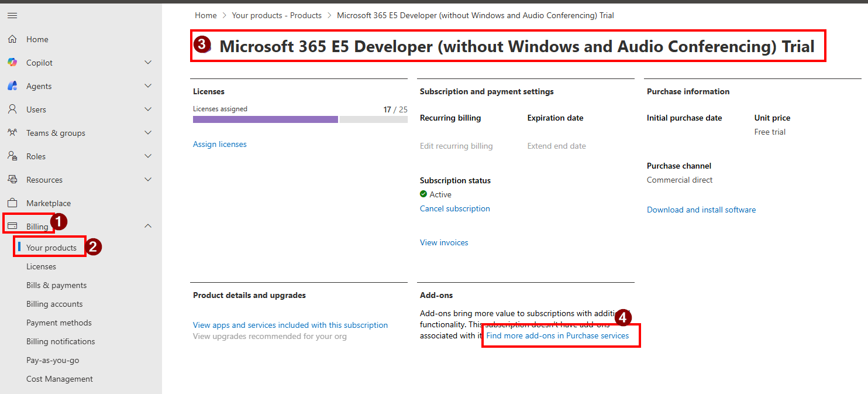Click View apps and services included link
868x394 pixels.
coord(290,325)
